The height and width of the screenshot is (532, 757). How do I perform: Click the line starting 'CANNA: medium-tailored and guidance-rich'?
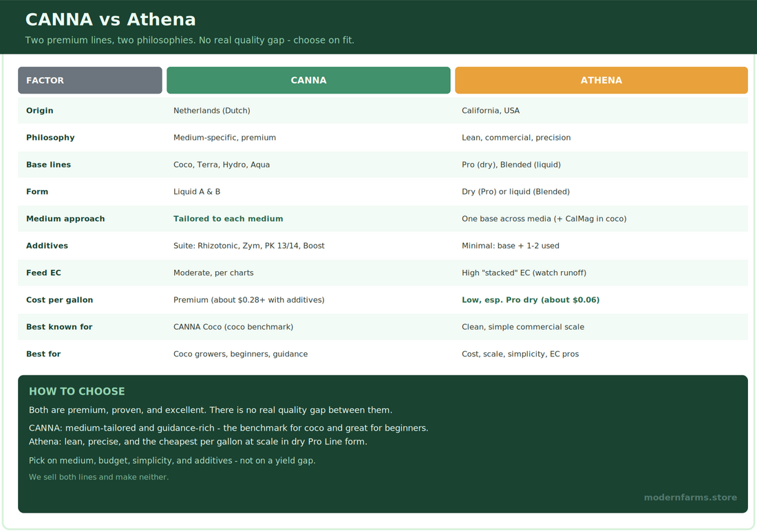(x=228, y=428)
